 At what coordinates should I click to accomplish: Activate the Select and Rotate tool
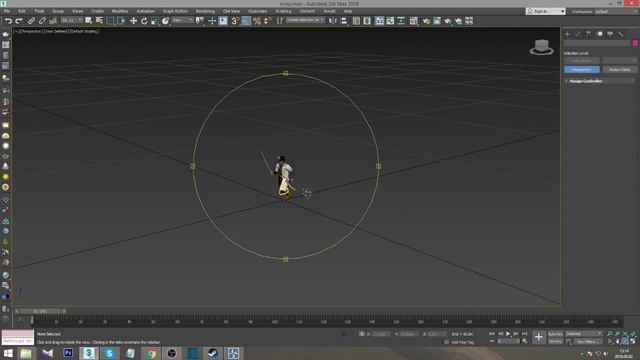click(x=144, y=21)
